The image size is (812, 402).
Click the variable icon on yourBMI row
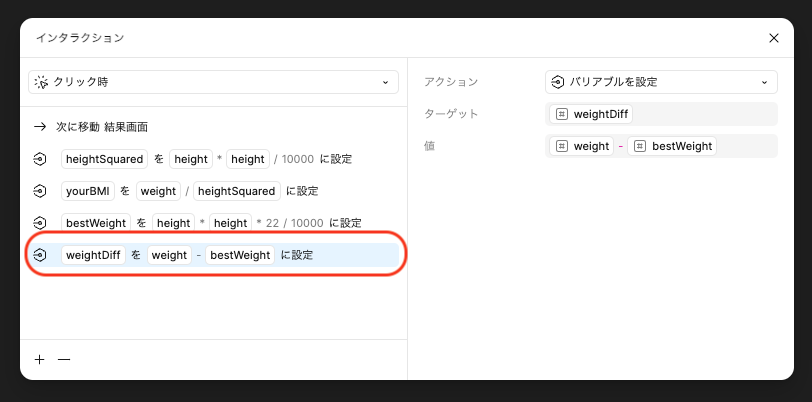[40, 191]
